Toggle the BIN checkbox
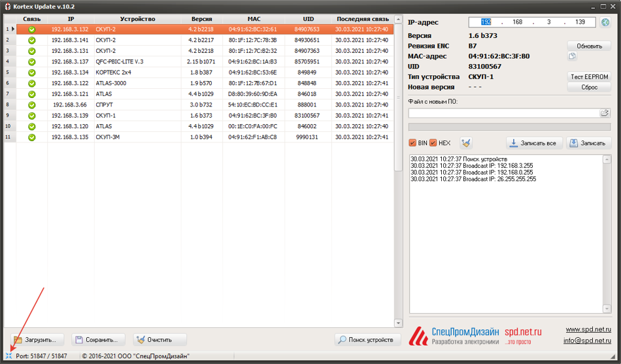The height and width of the screenshot is (364, 621). click(x=412, y=143)
